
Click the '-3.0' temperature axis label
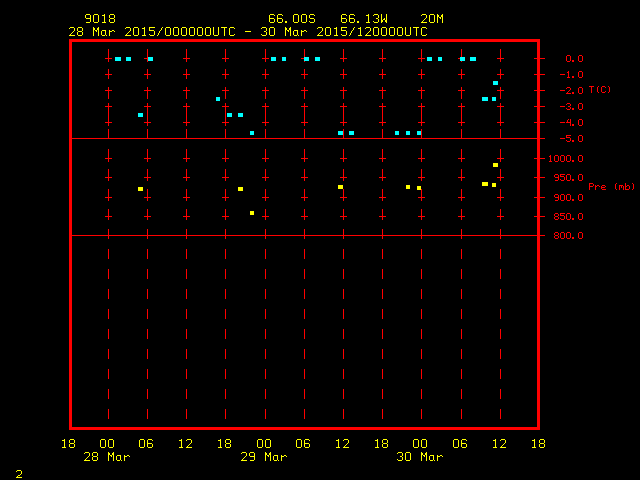point(571,107)
